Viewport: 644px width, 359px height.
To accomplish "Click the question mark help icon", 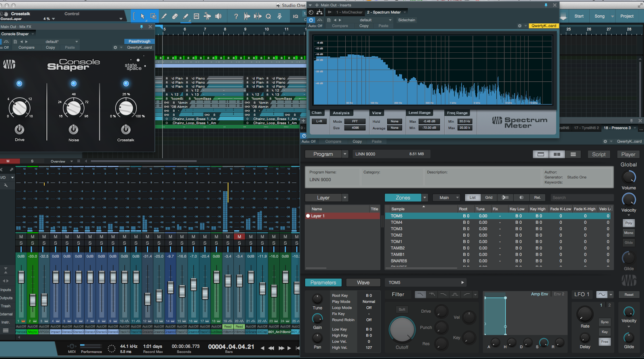I will point(236,16).
